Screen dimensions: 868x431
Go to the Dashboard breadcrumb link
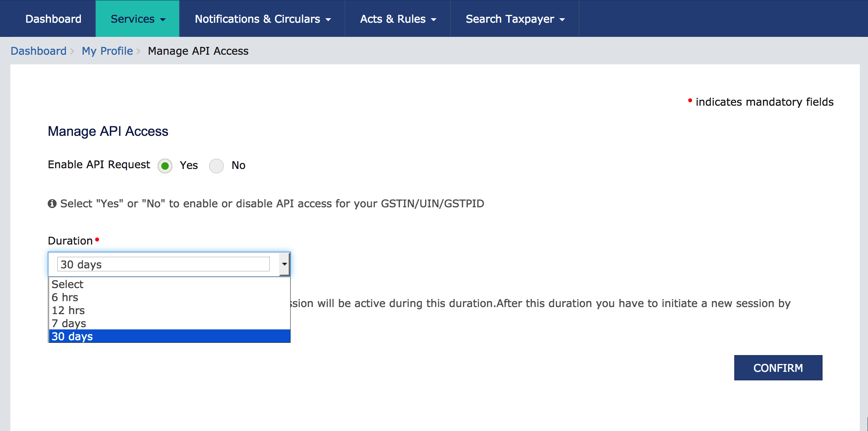(x=38, y=51)
